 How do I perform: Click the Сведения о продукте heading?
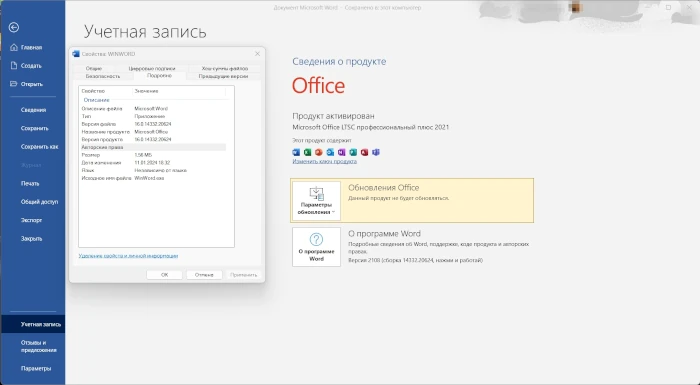pos(339,61)
